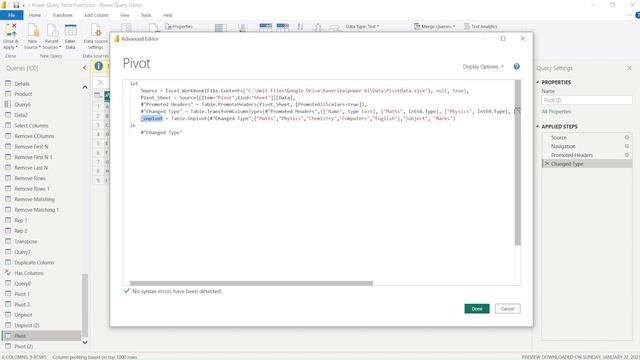Switch to the Transform tab
Image resolution: width=640 pixels, height=360 pixels.
point(62,15)
